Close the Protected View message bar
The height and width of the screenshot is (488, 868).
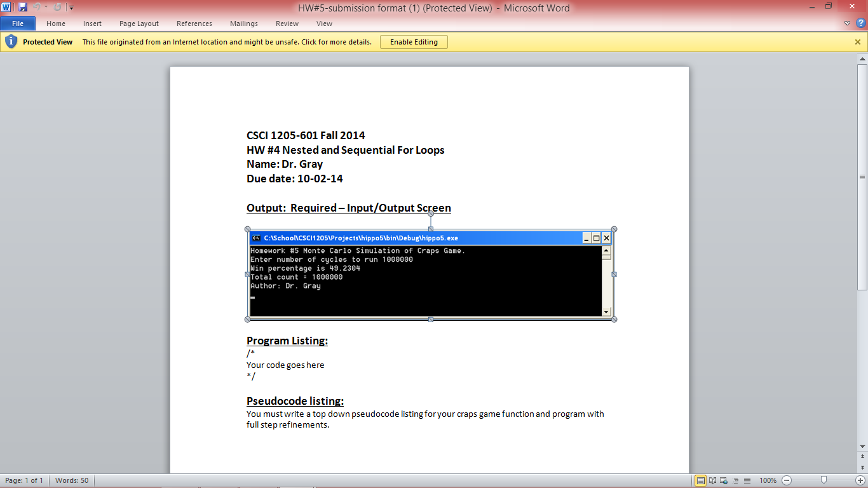(x=858, y=42)
